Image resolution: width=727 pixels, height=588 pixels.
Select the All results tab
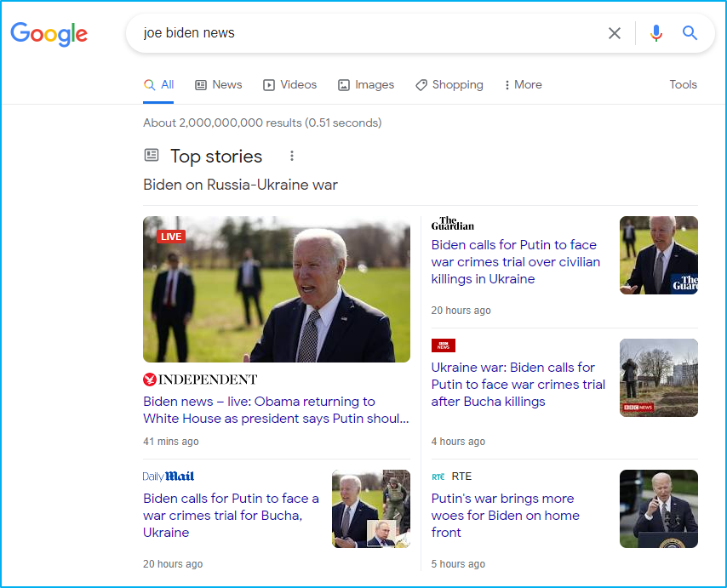[x=158, y=85]
